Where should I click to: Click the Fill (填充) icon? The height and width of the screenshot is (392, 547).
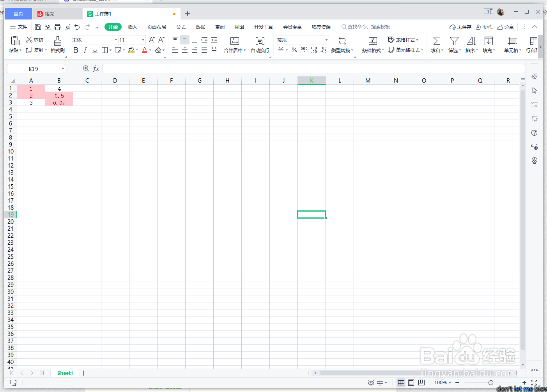click(x=489, y=41)
